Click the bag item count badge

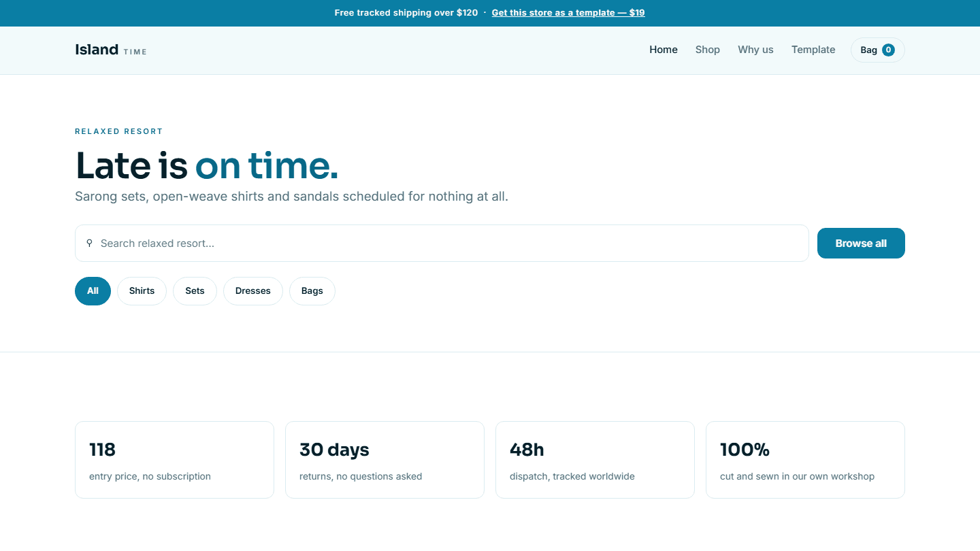(x=888, y=50)
